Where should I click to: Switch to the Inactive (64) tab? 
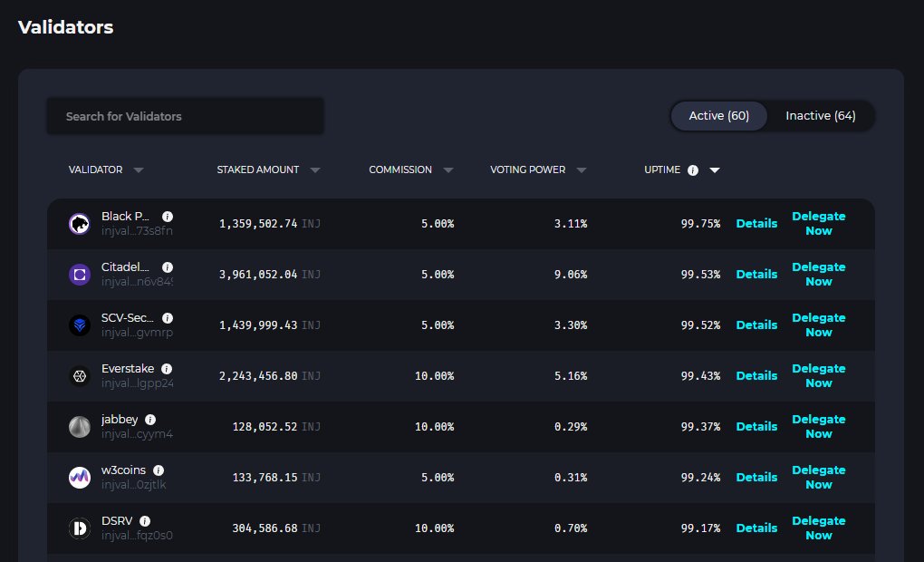pyautogui.click(x=821, y=116)
